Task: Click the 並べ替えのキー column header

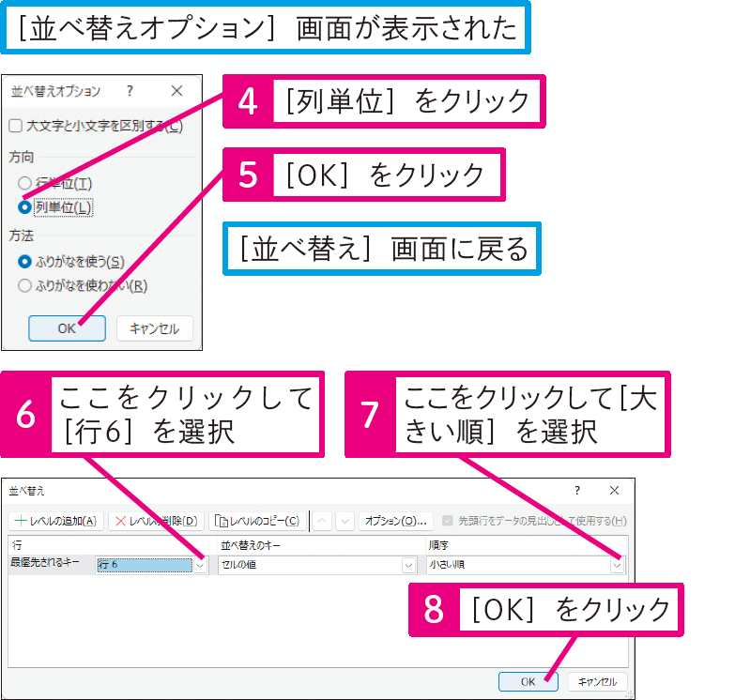Action: click(251, 545)
